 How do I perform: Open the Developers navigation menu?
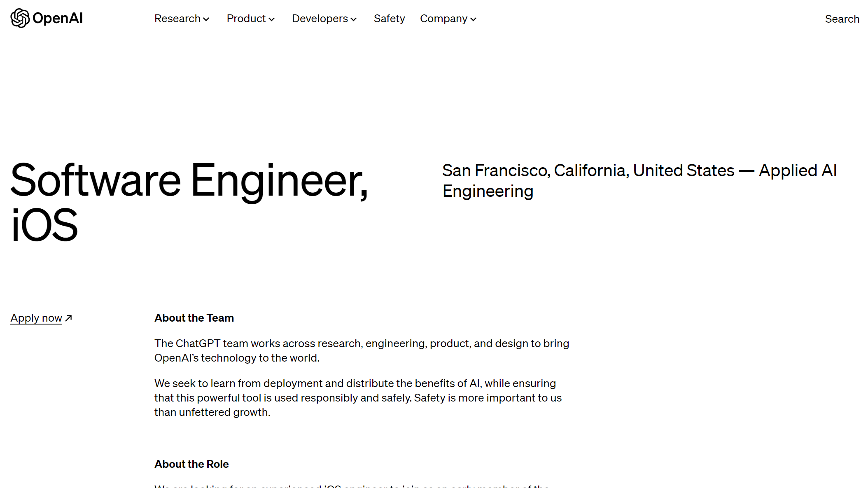click(320, 19)
